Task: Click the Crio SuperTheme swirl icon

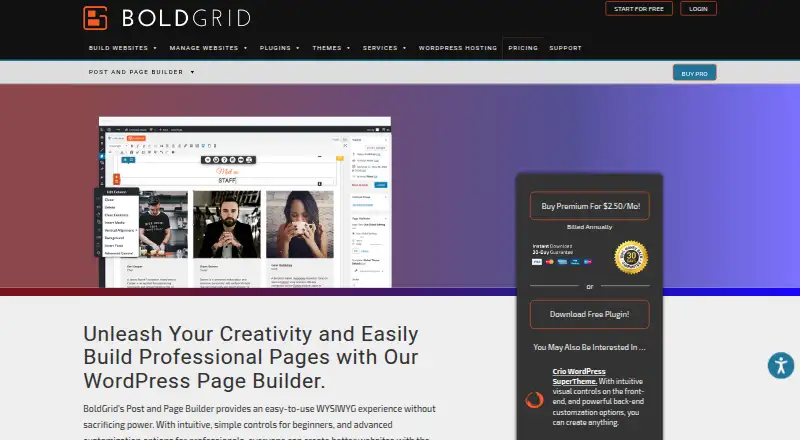Action: tap(534, 400)
